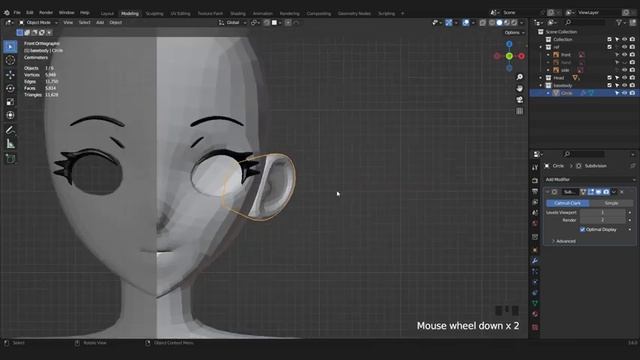Select the Select Box tool
The width and height of the screenshot is (640, 360).
click(x=10, y=47)
